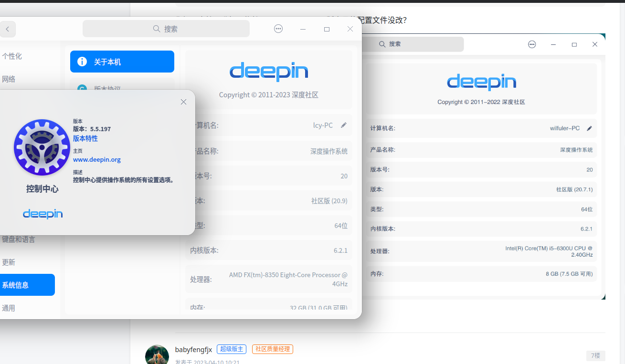Open the 版本特性 link

85,138
